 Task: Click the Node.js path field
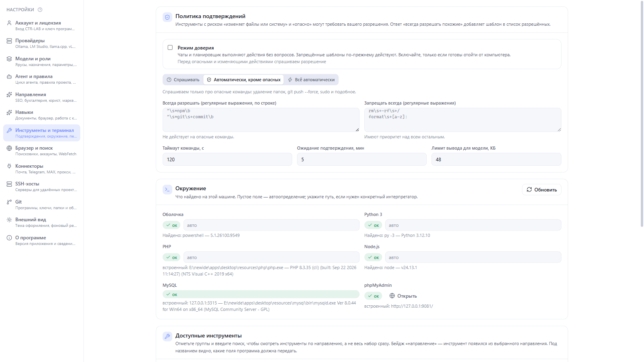pyautogui.click(x=473, y=257)
